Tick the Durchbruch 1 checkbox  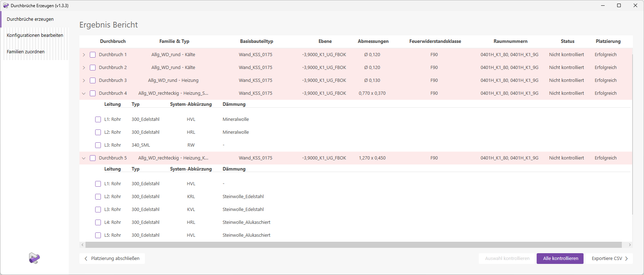pyautogui.click(x=93, y=55)
